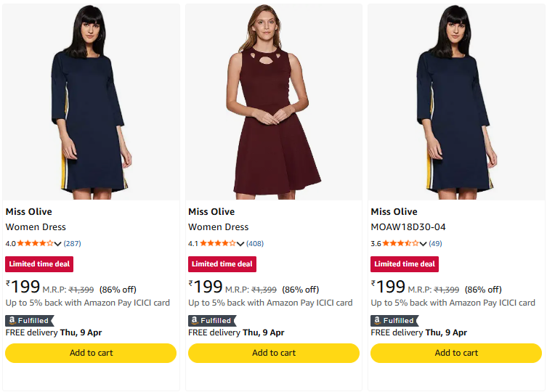The height and width of the screenshot is (392, 547).
Task: Click the maroon dress's Amazon Fulfilled badge
Action: click(211, 320)
